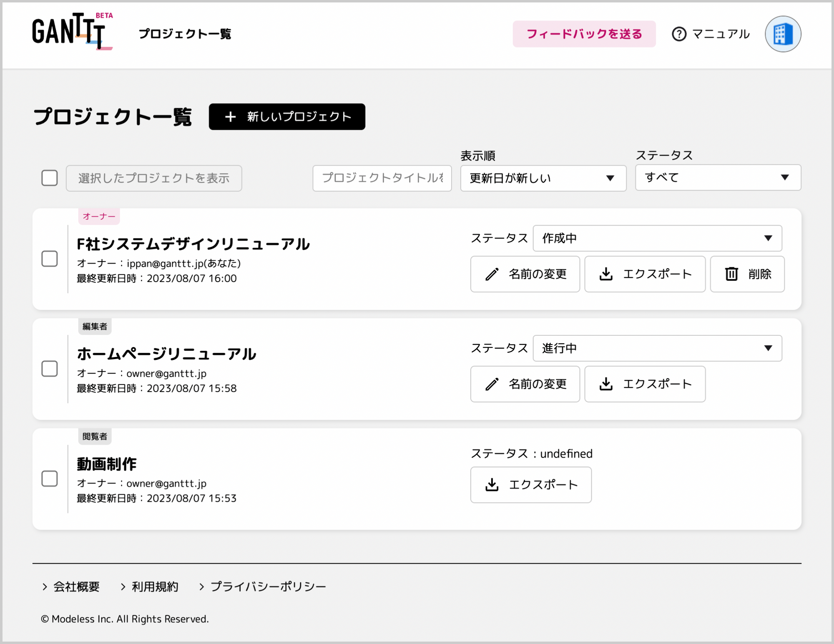Click the Modeless Inc. copyright text
834x644 pixels.
click(x=125, y=619)
